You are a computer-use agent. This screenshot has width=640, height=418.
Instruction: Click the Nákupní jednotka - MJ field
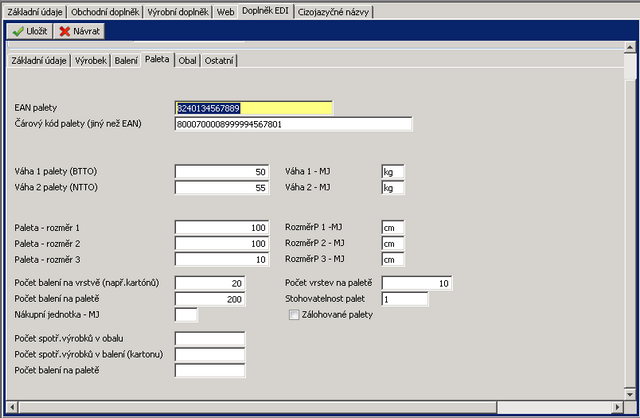click(186, 315)
